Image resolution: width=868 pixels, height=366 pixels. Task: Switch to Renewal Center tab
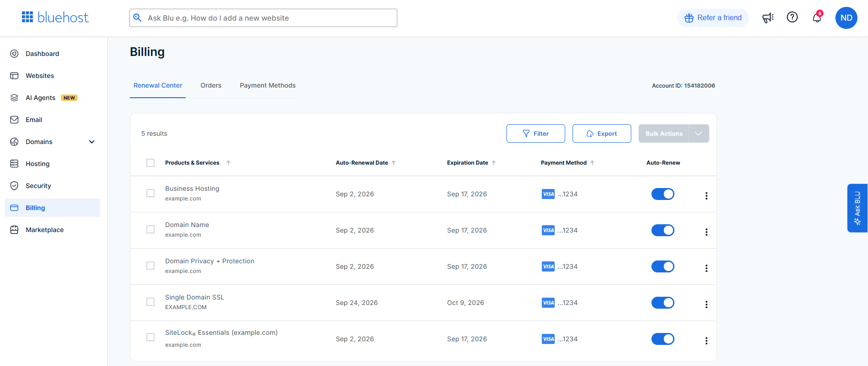pos(158,86)
